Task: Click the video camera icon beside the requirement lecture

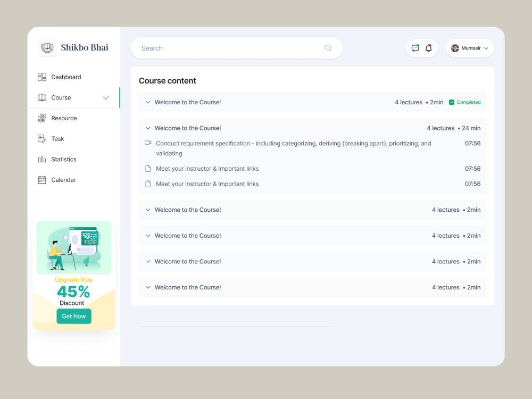Action: click(148, 143)
